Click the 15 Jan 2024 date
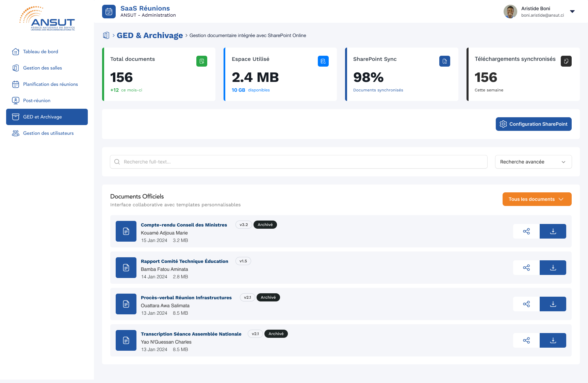This screenshot has width=588, height=383. [154, 240]
